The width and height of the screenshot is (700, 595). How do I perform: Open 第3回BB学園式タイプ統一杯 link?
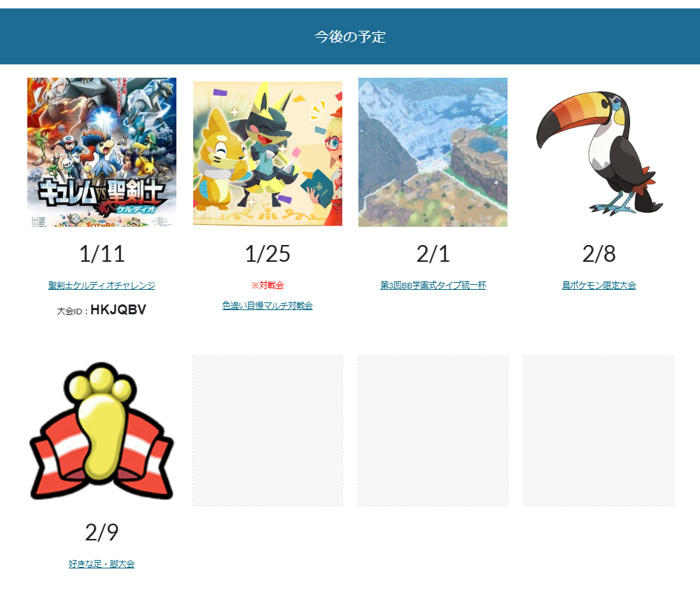tap(433, 285)
